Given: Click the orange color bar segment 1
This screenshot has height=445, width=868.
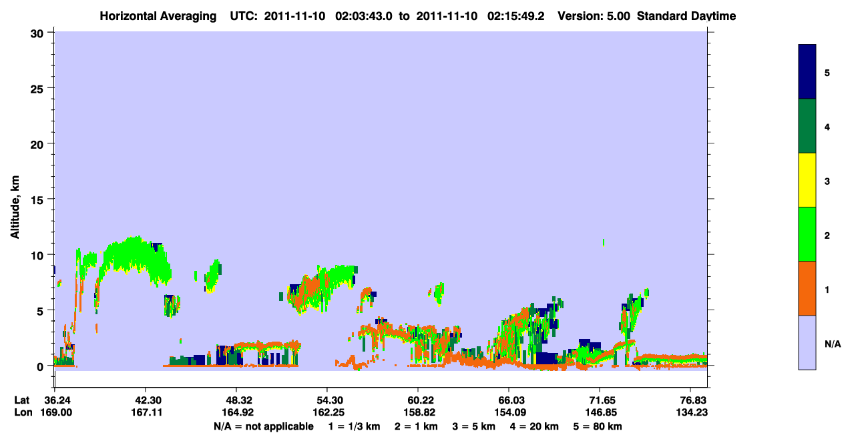Looking at the screenshot, I should pyautogui.click(x=807, y=288).
